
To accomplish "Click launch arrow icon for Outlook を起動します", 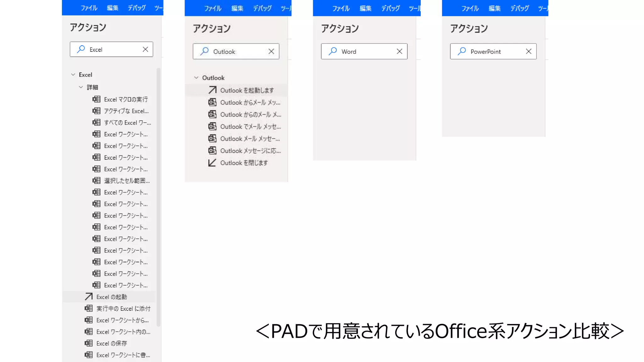I will [212, 90].
